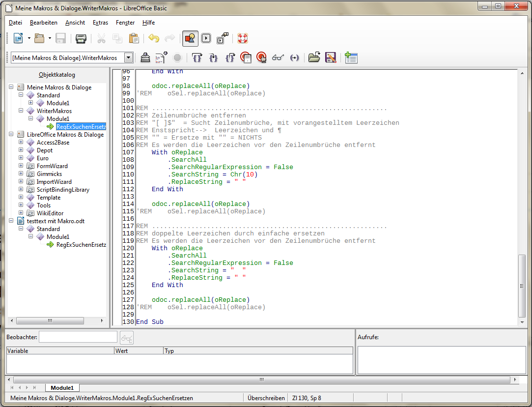Select the ScriptBindingLibrary tree item

pos(63,189)
